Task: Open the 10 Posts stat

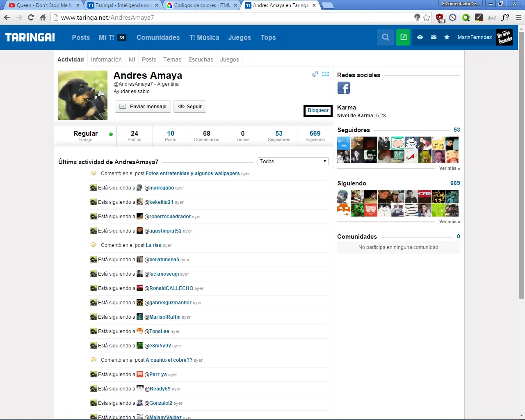Action: pyautogui.click(x=171, y=136)
